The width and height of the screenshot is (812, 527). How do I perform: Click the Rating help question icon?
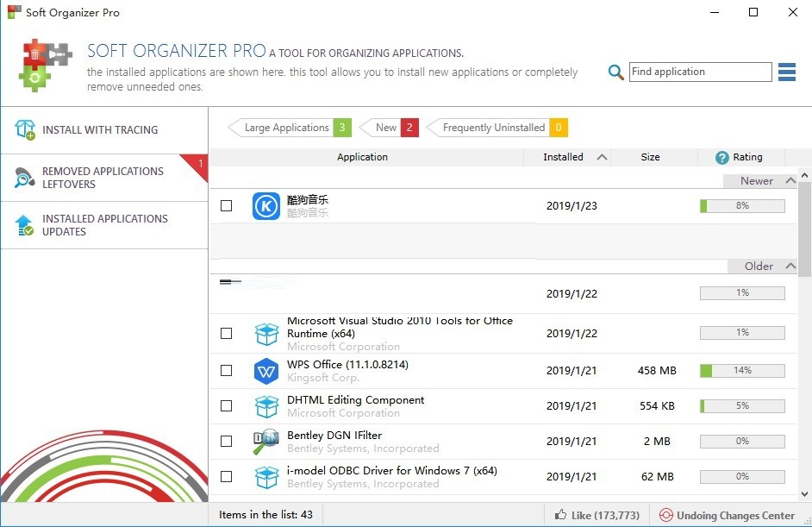point(721,158)
